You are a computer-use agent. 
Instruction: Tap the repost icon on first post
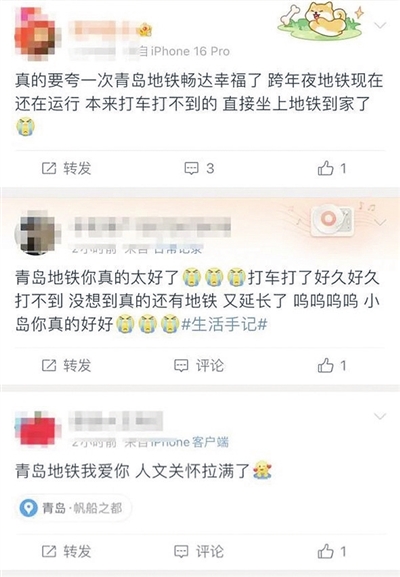tap(49, 168)
